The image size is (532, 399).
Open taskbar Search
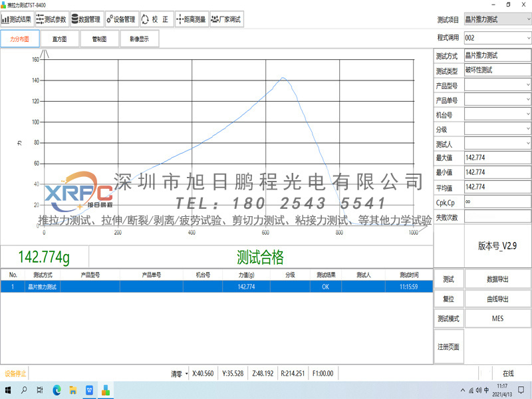24,390
